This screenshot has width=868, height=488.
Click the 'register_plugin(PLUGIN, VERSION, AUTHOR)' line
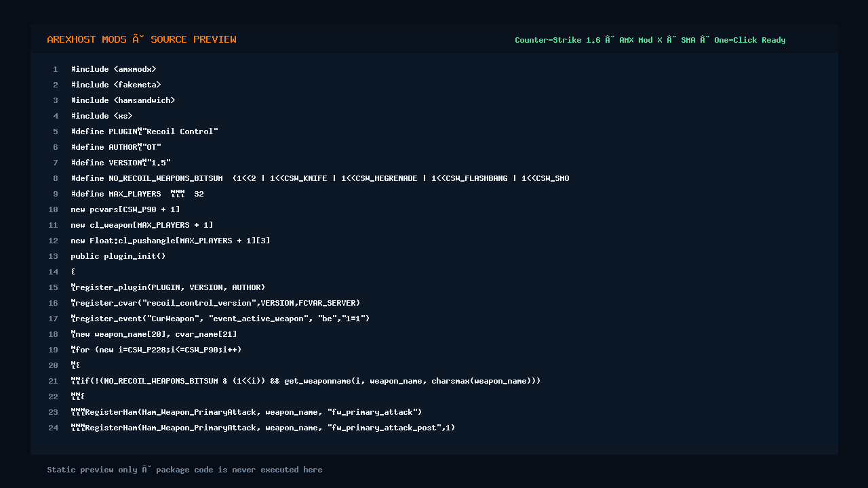tap(168, 287)
